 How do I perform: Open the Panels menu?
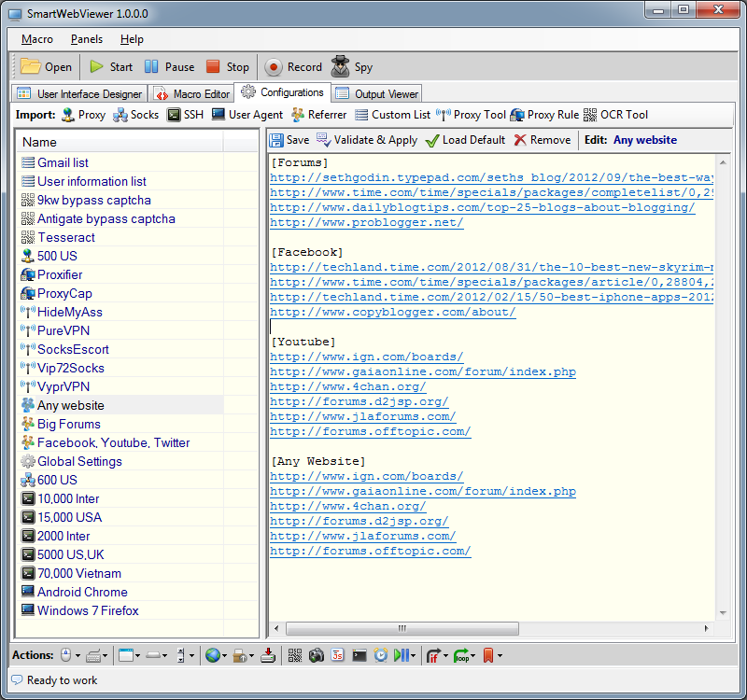coord(86,39)
